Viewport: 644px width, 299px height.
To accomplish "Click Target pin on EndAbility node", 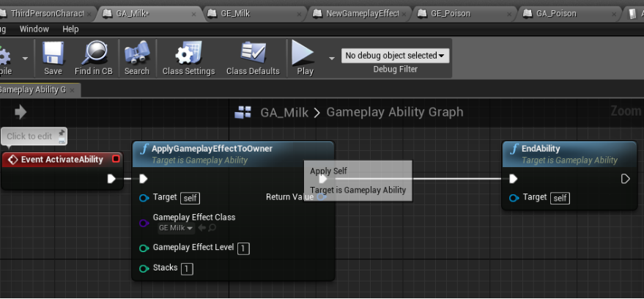I will pyautogui.click(x=514, y=199).
